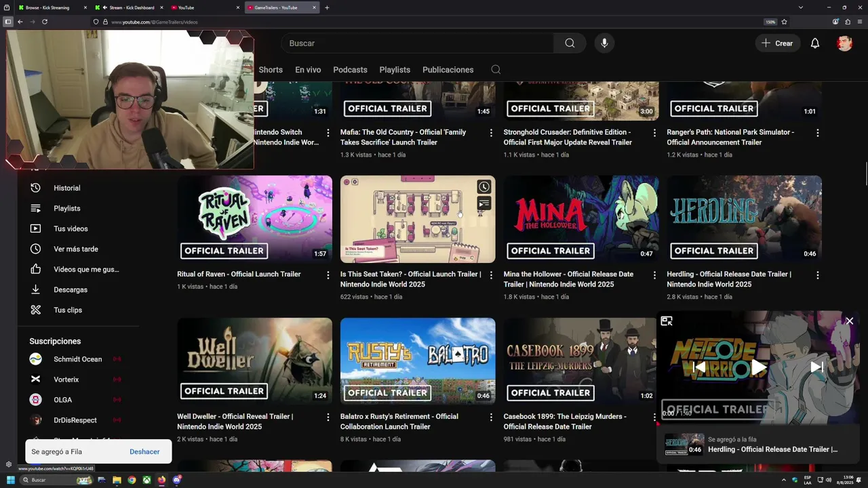Open Well Dweller Official Reveal Trailer title
The image size is (868, 488).
pos(235,422)
